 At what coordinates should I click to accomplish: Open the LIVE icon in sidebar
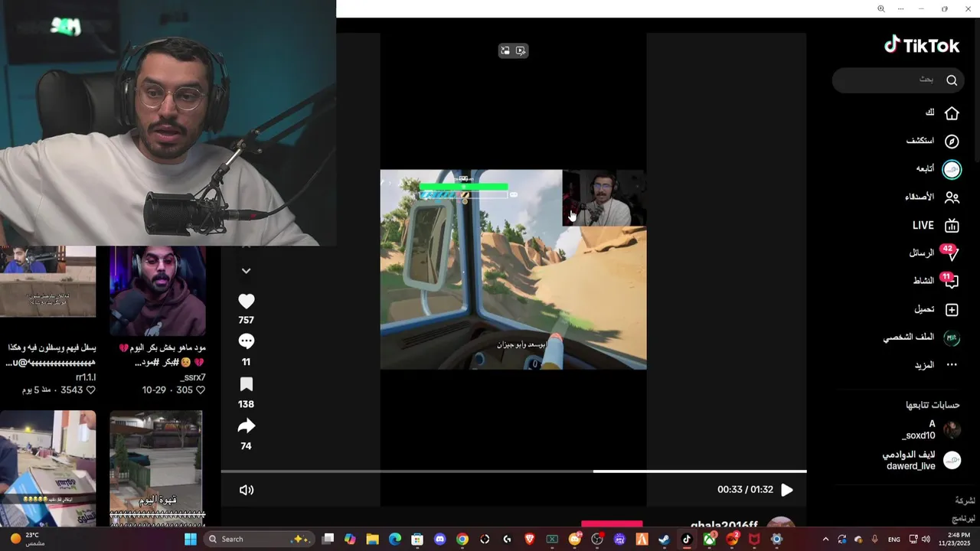[952, 226]
